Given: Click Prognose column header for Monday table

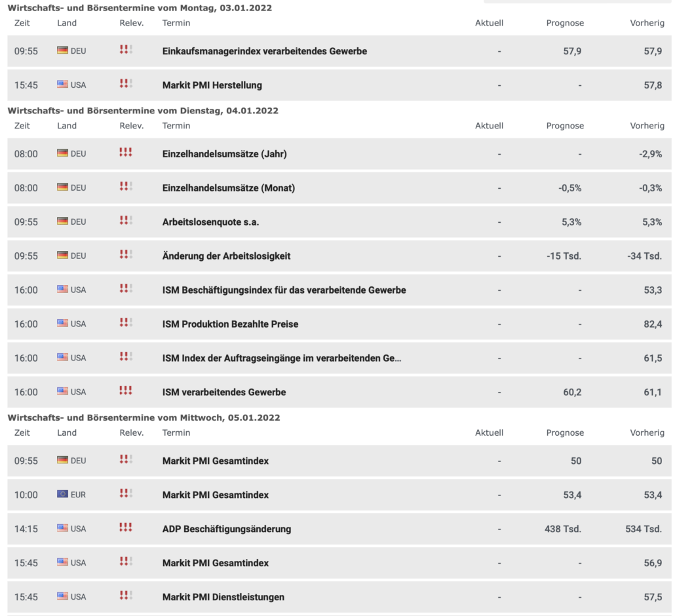Looking at the screenshot, I should [565, 23].
